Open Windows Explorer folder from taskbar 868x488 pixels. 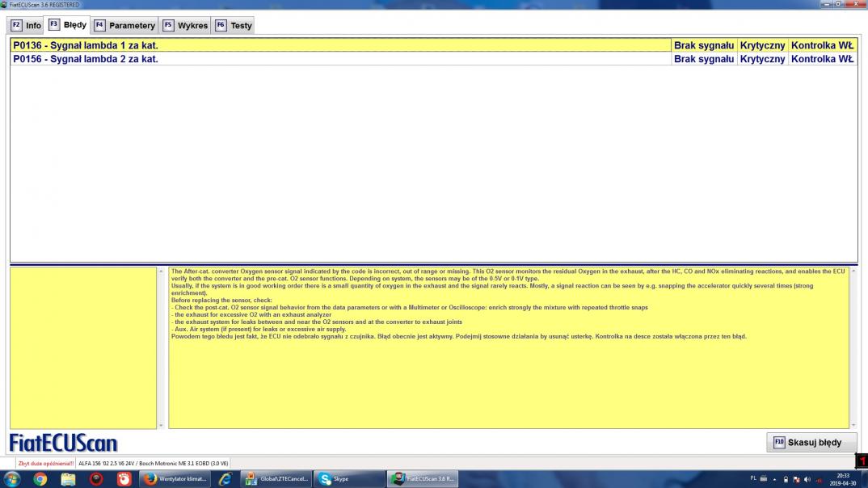tap(68, 478)
